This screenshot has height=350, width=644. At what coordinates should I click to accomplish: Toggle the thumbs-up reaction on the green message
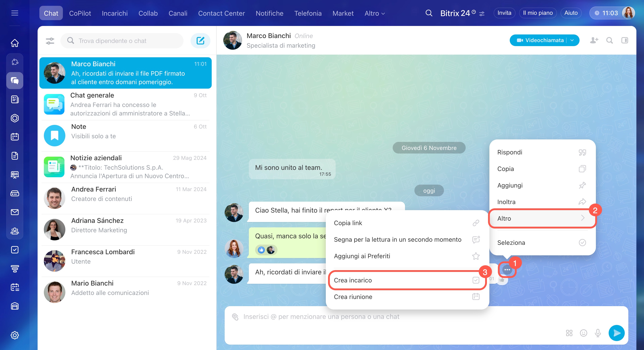coord(261,250)
